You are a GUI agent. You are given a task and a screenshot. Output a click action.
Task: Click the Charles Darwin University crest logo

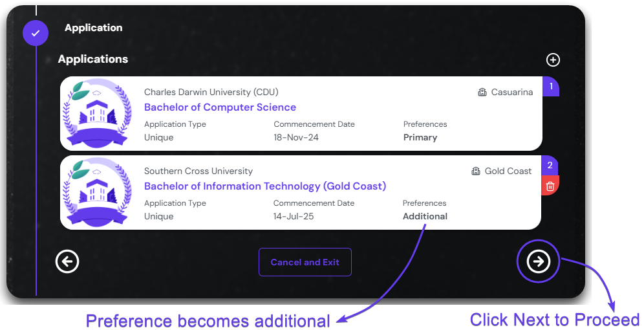coord(96,114)
